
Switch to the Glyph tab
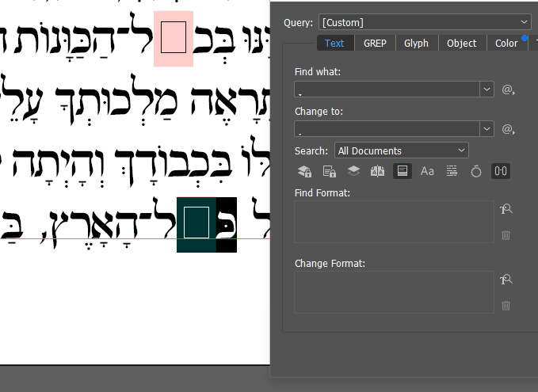coord(416,44)
